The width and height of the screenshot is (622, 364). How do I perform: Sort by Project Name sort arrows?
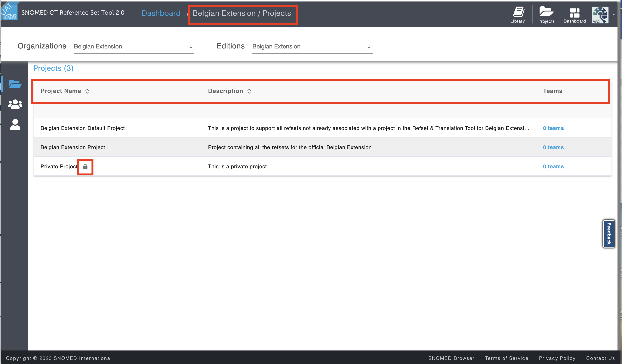click(87, 91)
